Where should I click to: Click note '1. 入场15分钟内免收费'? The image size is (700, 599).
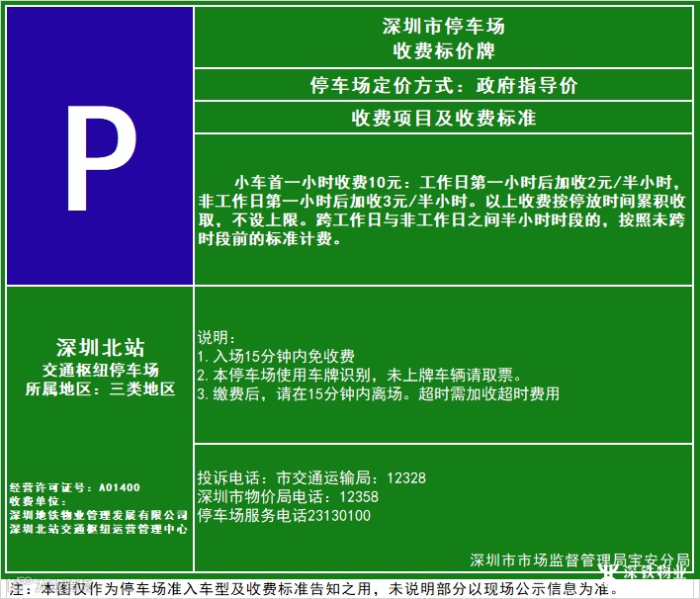click(276, 356)
